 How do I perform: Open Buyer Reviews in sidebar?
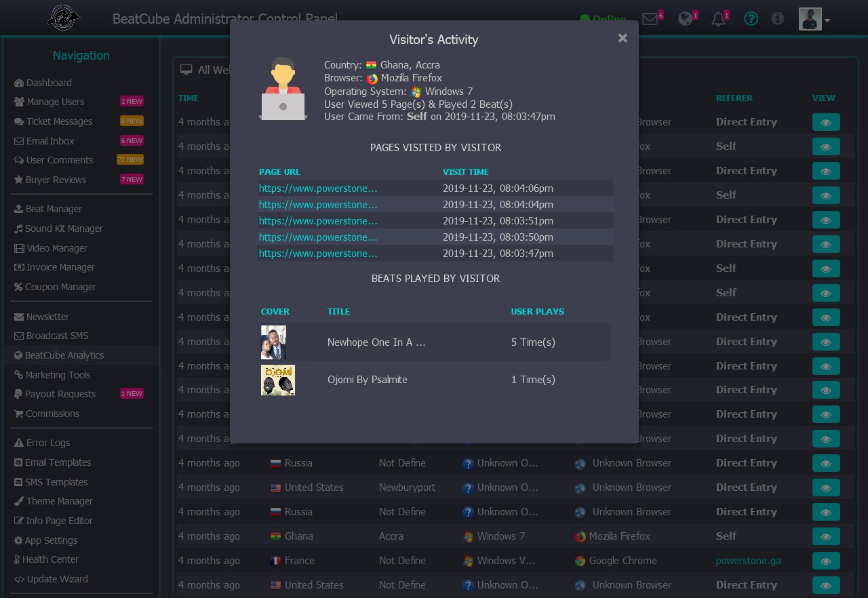tap(50, 180)
